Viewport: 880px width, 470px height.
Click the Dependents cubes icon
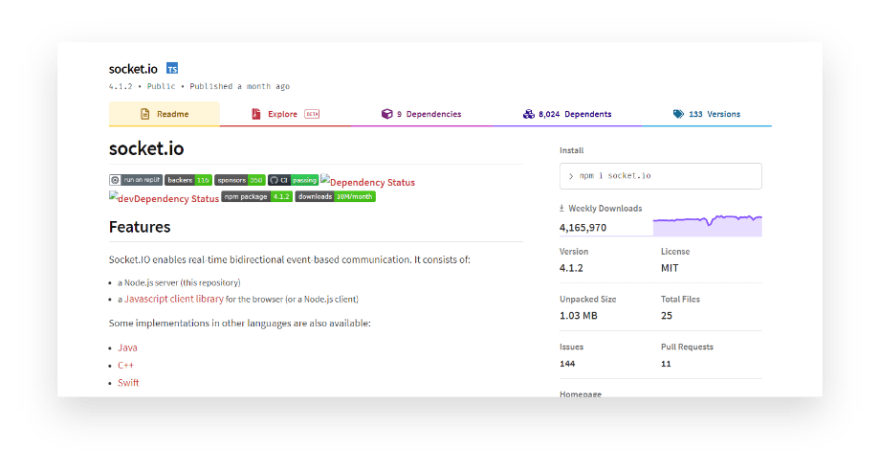529,114
